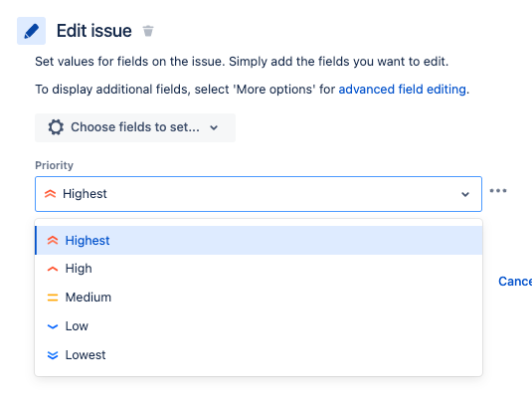
Task: Delete the Edit issue action with trash icon
Action: pos(148,31)
